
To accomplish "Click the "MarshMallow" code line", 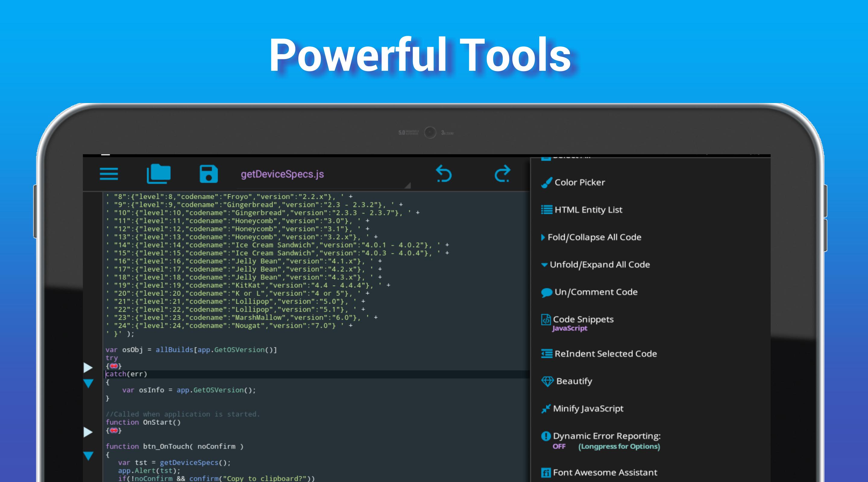I will click(242, 318).
